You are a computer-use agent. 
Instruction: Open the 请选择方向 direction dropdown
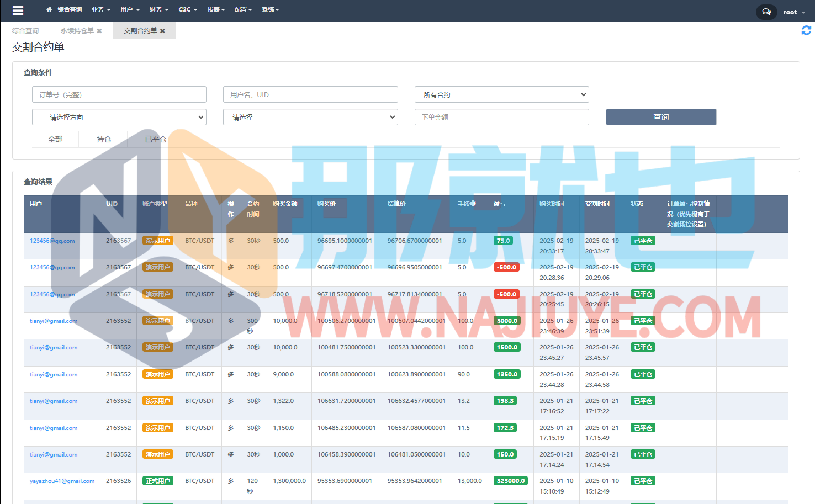point(119,117)
